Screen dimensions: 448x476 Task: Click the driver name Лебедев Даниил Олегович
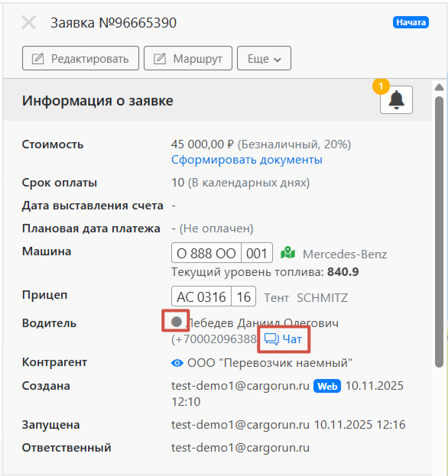point(264,323)
